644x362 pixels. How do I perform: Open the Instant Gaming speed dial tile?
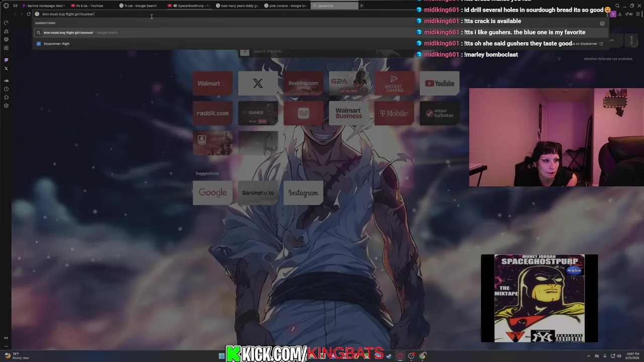(394, 83)
